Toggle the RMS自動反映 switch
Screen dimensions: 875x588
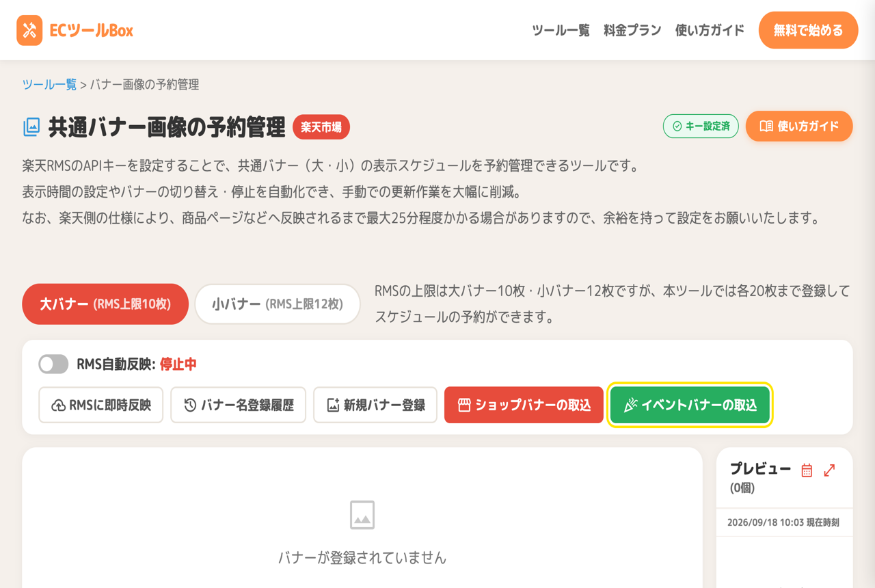pyautogui.click(x=53, y=364)
